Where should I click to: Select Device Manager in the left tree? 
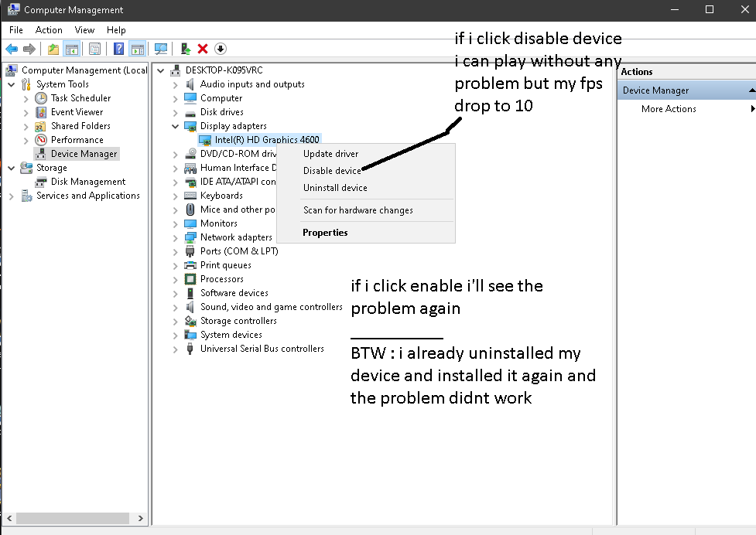(x=84, y=154)
